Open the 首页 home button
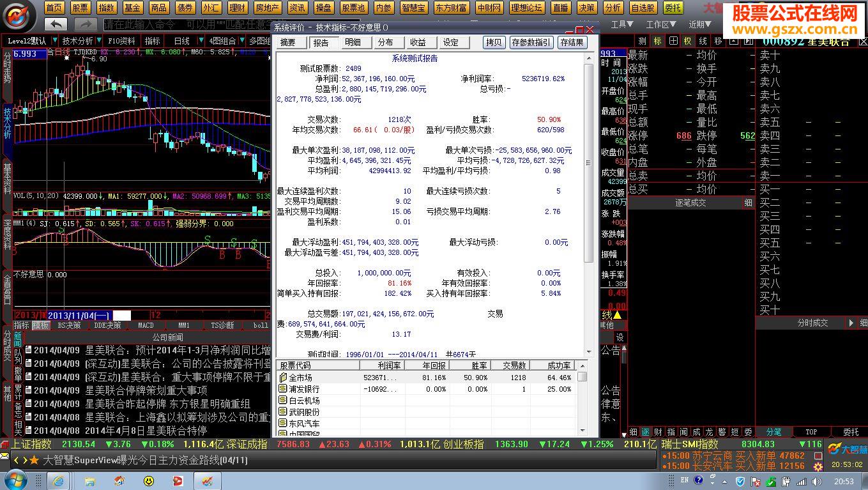Image resolution: width=868 pixels, height=490 pixels. (x=54, y=8)
